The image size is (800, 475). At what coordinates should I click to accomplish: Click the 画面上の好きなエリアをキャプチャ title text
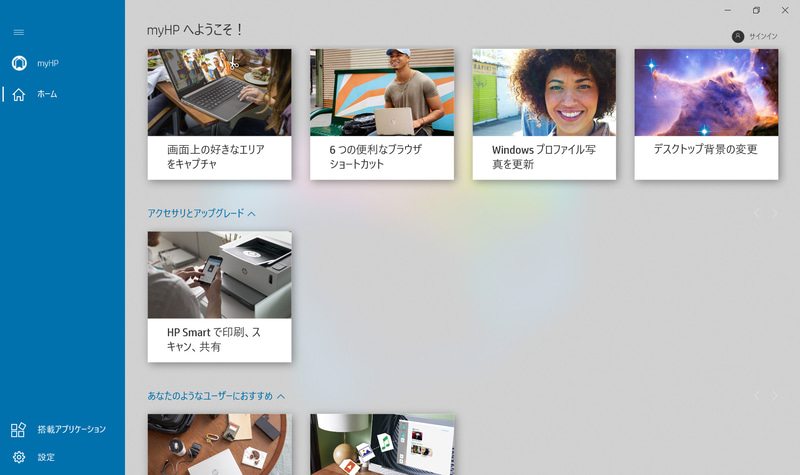pyautogui.click(x=216, y=157)
